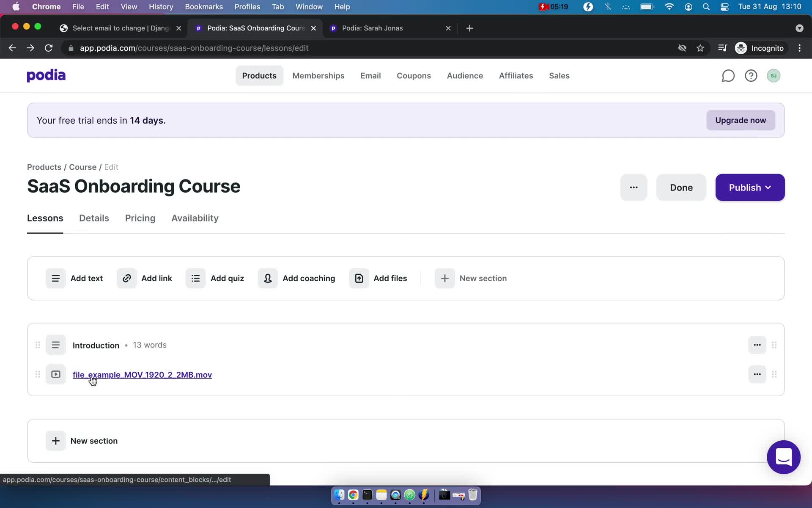
Task: Click the Podia chat support icon
Action: (785, 457)
